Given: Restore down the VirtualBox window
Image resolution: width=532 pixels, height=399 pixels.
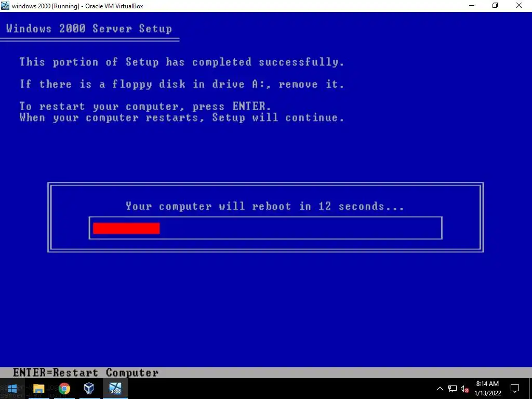Looking at the screenshot, I should (x=495, y=6).
